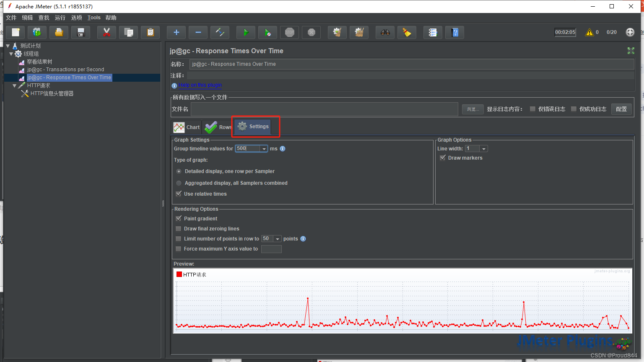Click the New test plan toolbar icon

(16, 32)
